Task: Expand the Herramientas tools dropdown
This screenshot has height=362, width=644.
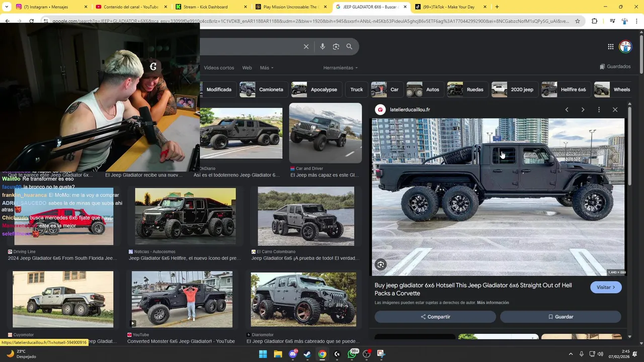Action: pos(341,68)
